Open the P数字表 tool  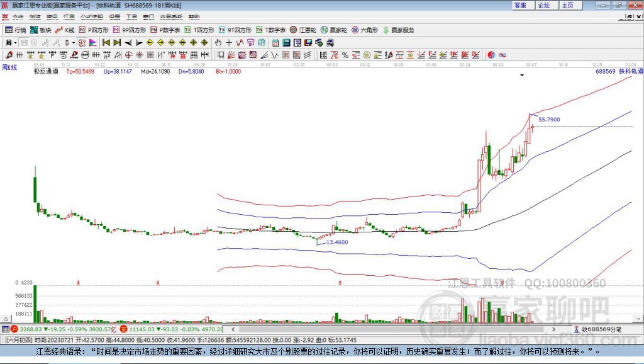(165, 30)
